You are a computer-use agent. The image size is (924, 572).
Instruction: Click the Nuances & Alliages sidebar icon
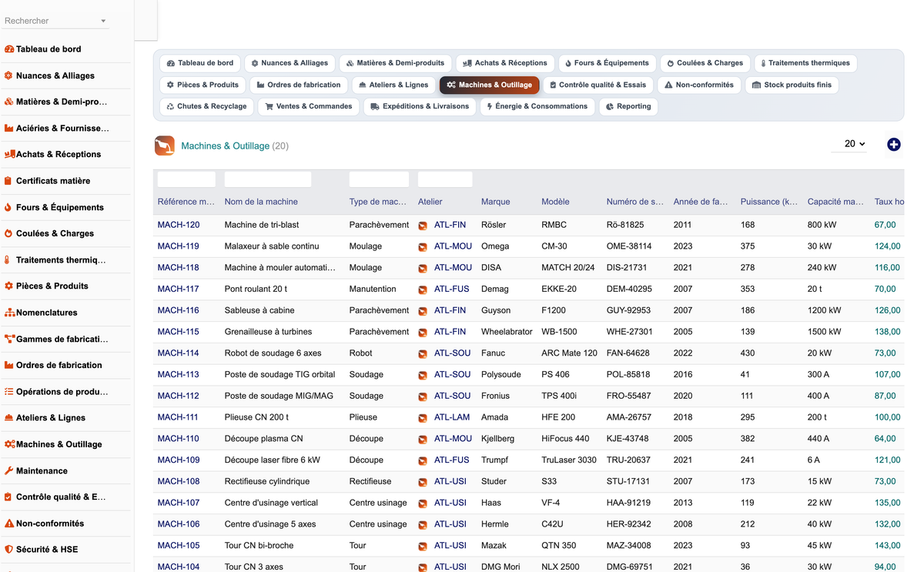pos(9,75)
